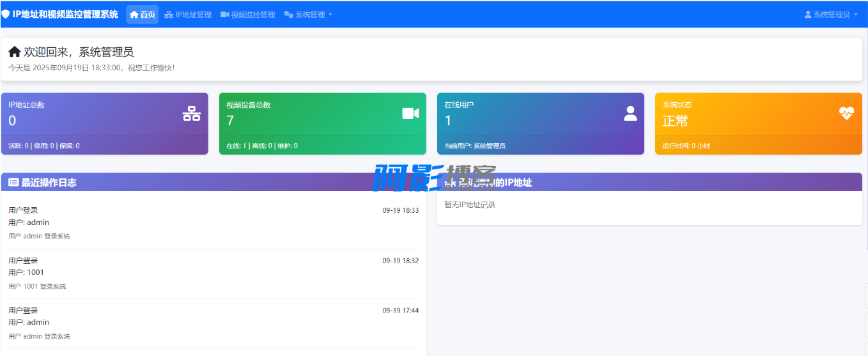Click the 系统状态 正常 status card
The image size is (868, 356).
click(x=758, y=123)
